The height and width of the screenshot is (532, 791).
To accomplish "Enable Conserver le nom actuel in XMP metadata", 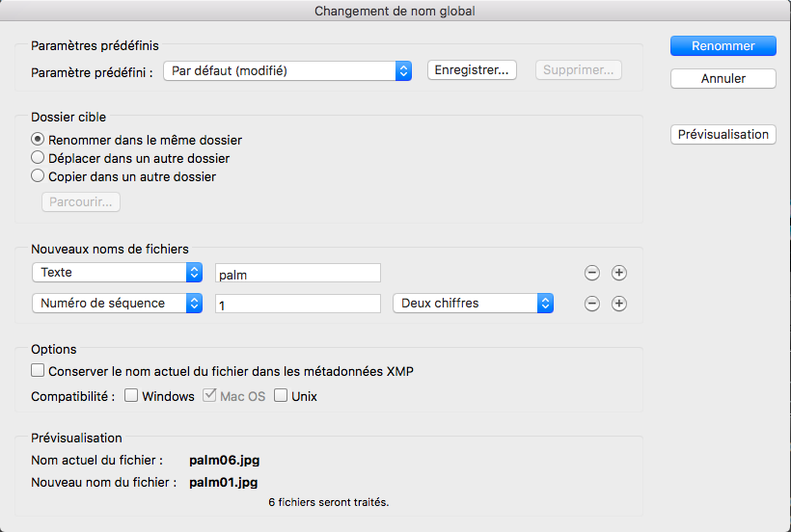I will 39,370.
